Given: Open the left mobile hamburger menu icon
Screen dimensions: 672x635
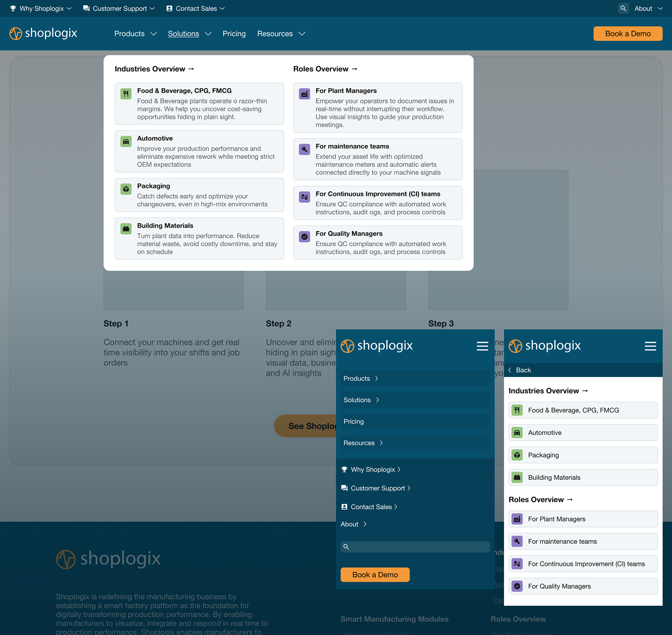Looking at the screenshot, I should [482, 346].
